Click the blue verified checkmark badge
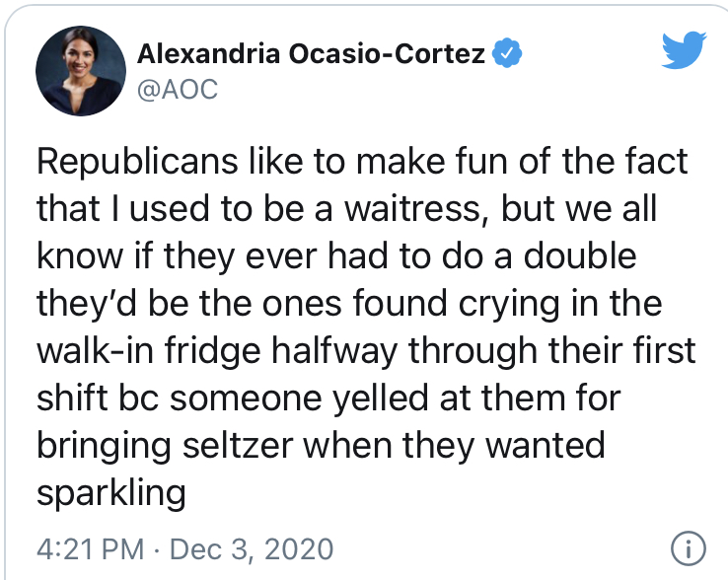 [507, 53]
